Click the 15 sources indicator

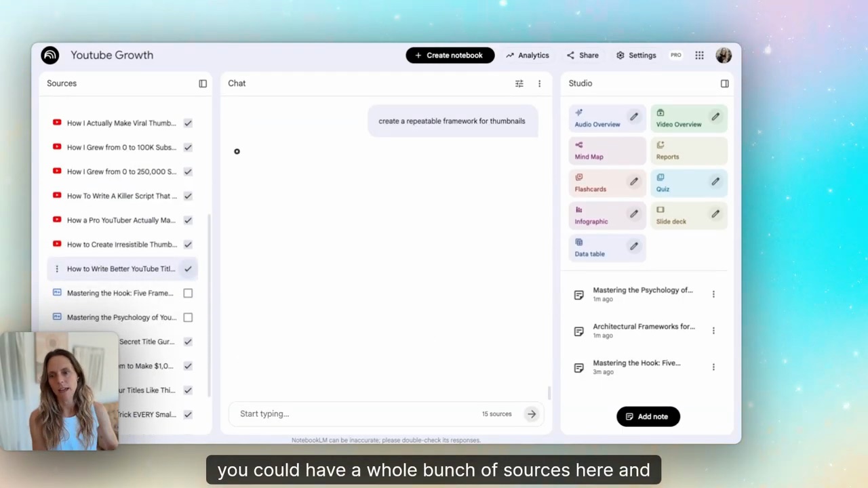(497, 414)
